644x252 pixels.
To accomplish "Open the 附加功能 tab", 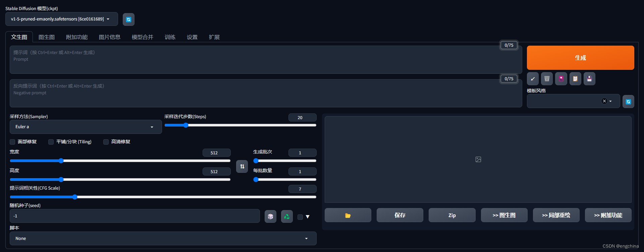I will click(77, 37).
